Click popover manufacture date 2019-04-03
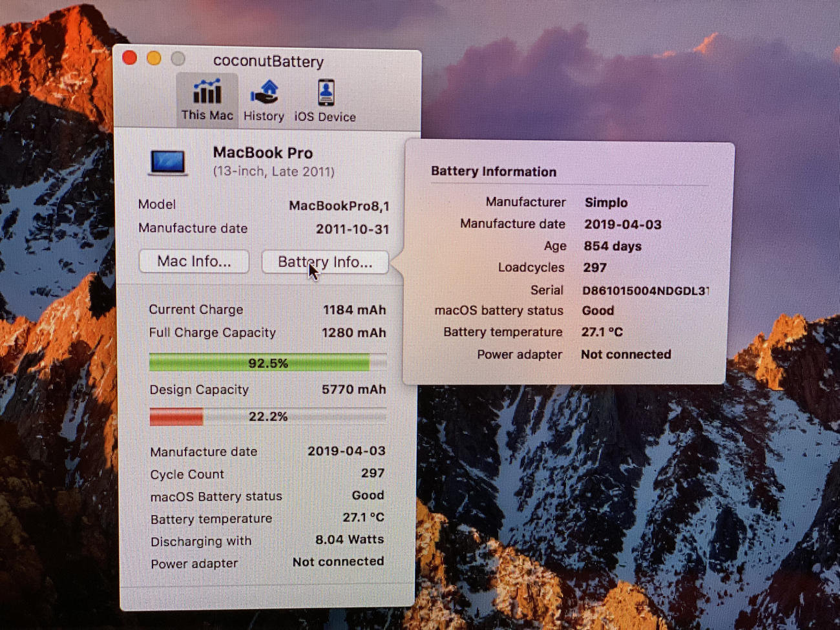Viewport: 840px width, 630px height. (623, 225)
